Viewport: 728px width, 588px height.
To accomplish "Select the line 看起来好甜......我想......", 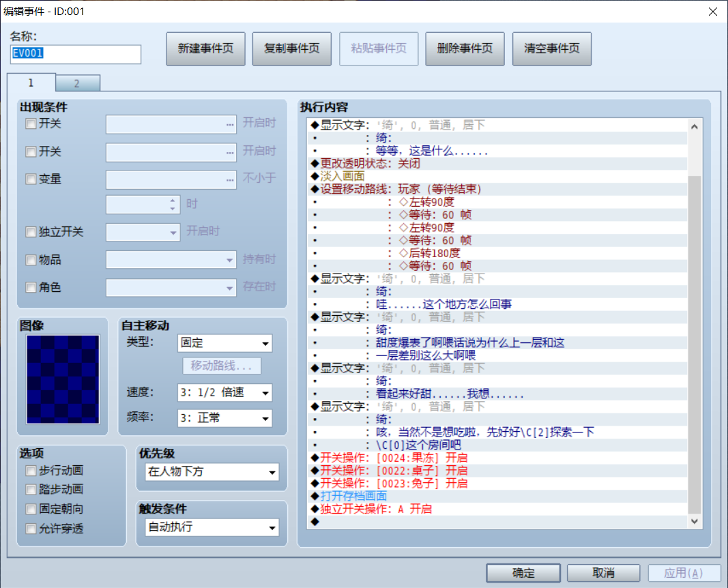I will [x=497, y=394].
